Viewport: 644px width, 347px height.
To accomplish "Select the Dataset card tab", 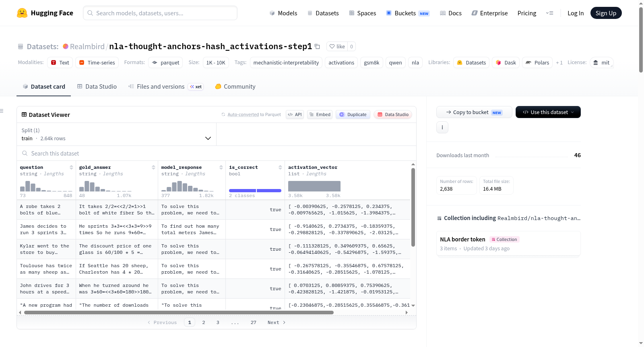I will (x=44, y=87).
